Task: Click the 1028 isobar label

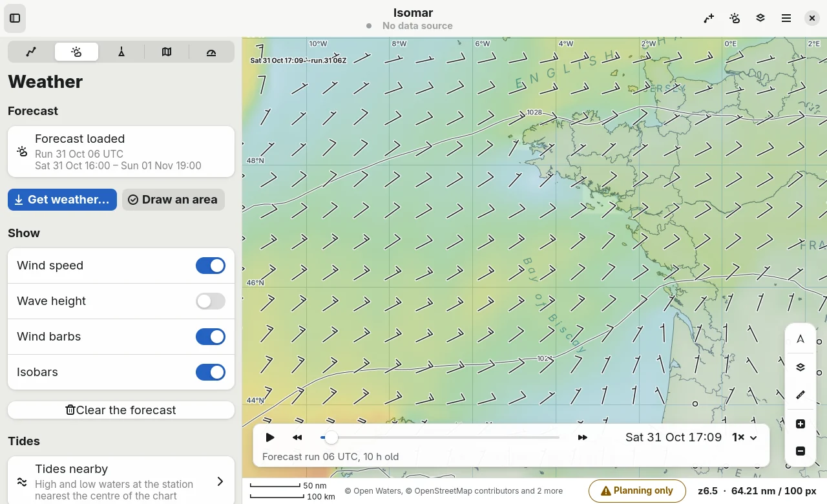Action: [534, 112]
